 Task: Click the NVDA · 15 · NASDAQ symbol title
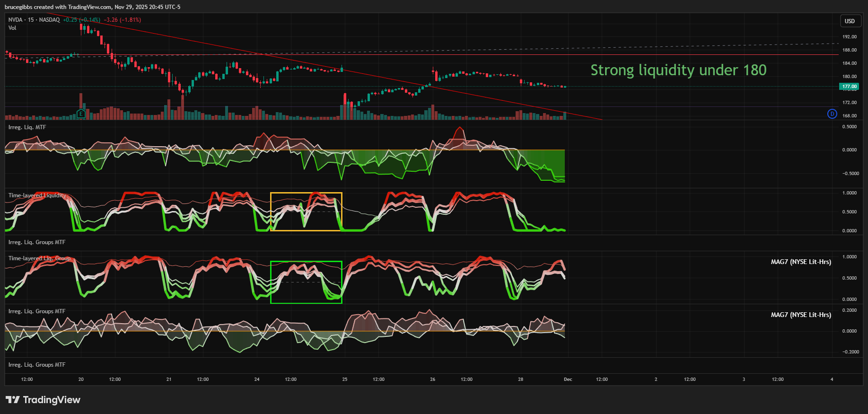[34, 20]
